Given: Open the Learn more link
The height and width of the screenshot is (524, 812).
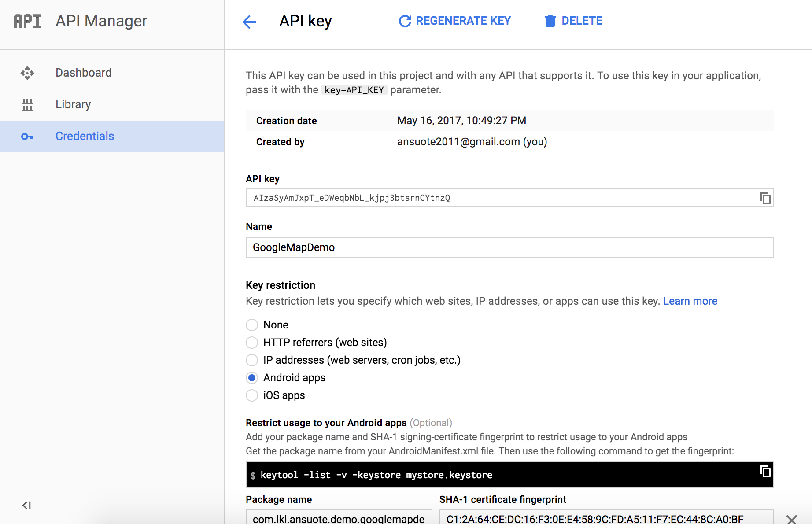Looking at the screenshot, I should [x=690, y=301].
